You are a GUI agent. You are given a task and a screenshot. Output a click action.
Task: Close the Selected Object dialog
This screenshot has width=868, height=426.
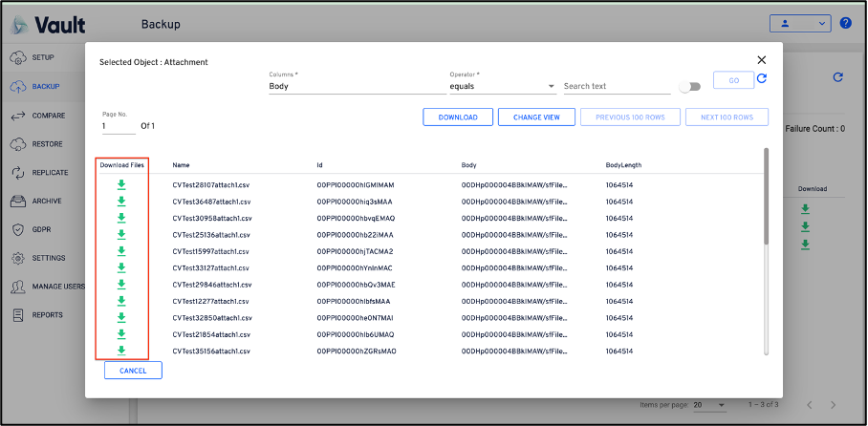[x=762, y=59]
